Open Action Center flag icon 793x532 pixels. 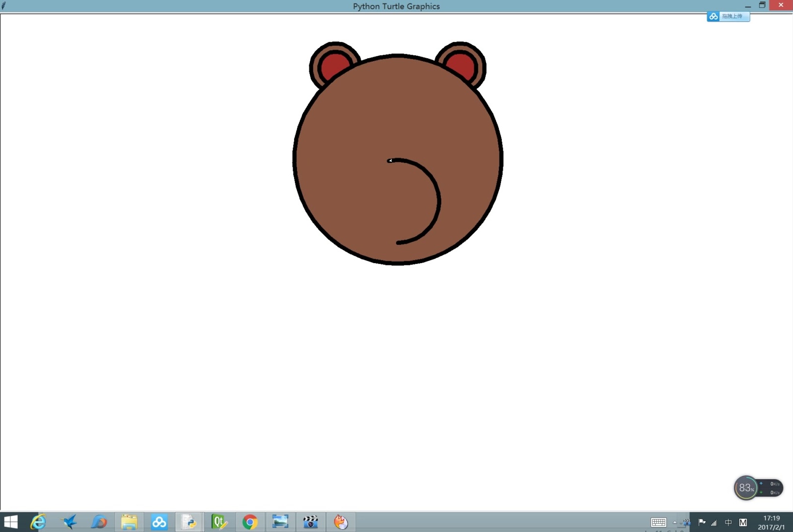[x=702, y=522]
